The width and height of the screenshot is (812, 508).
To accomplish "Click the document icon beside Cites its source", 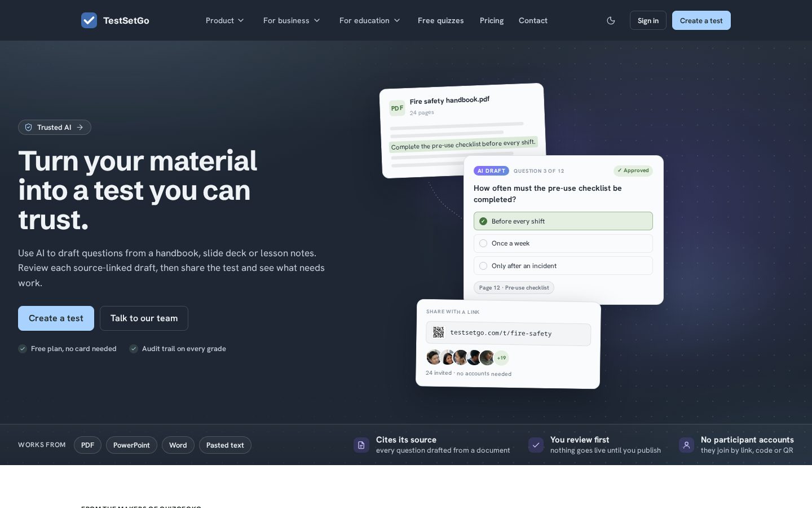I will click(361, 445).
